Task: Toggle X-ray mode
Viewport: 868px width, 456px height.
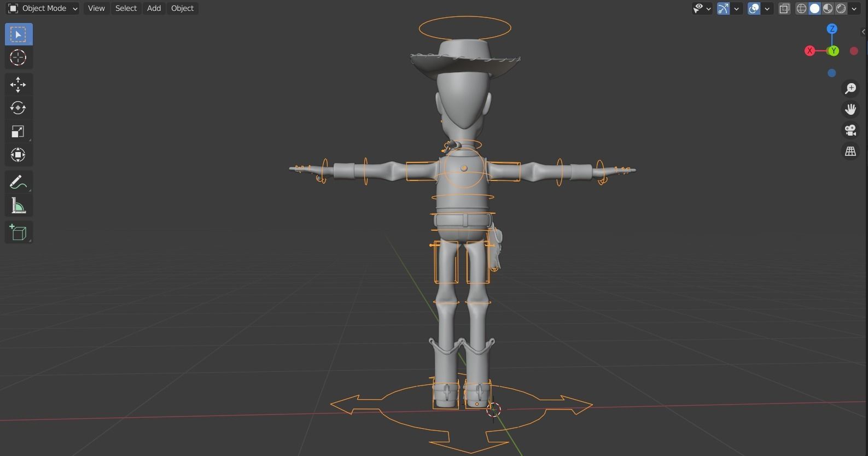Action: coord(784,8)
